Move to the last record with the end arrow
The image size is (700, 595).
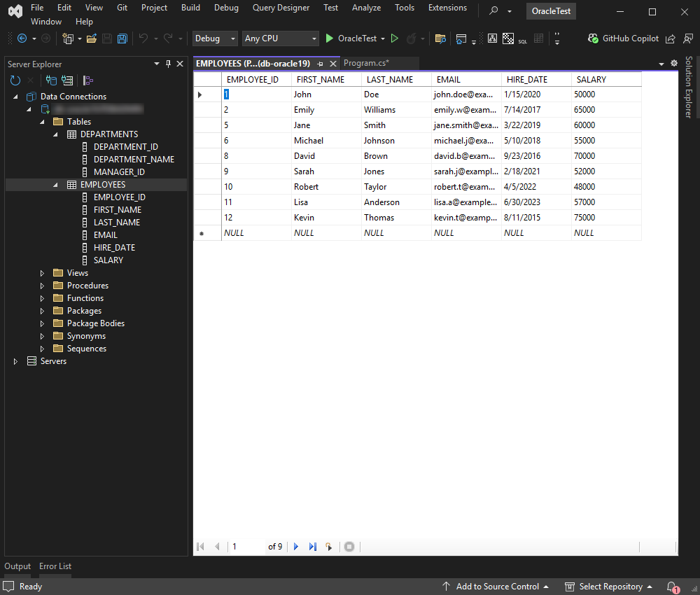click(312, 547)
